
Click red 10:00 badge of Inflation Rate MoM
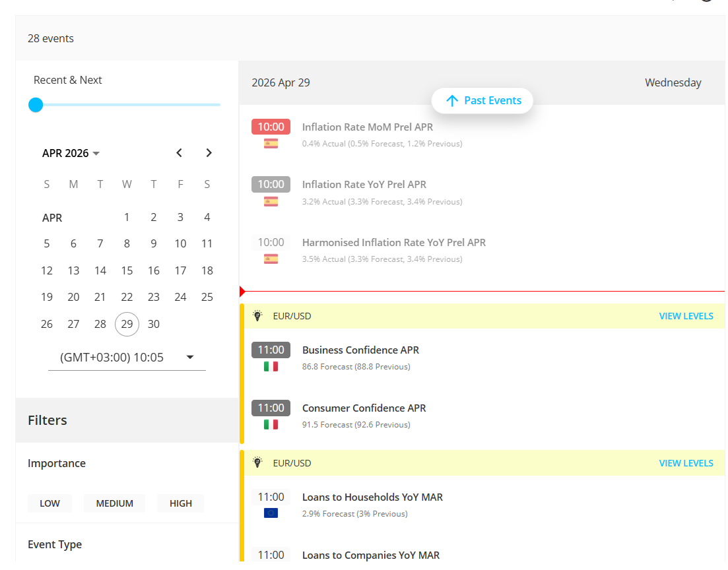point(271,127)
